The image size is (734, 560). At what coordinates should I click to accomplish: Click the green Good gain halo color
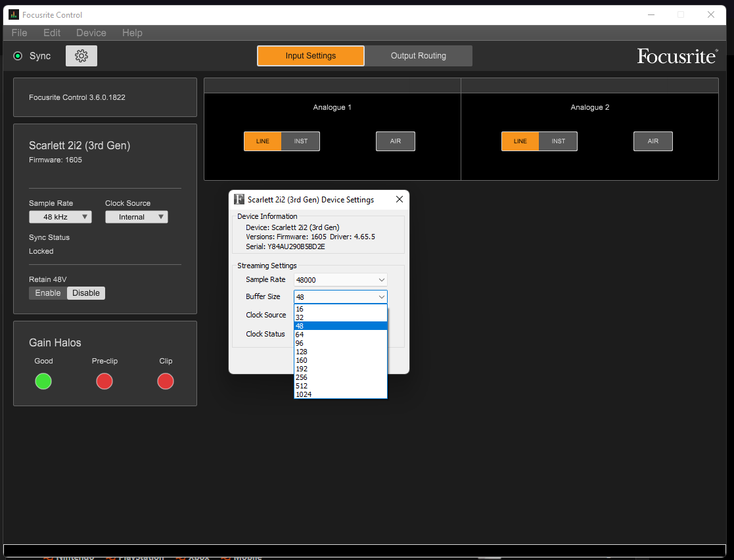coord(43,381)
